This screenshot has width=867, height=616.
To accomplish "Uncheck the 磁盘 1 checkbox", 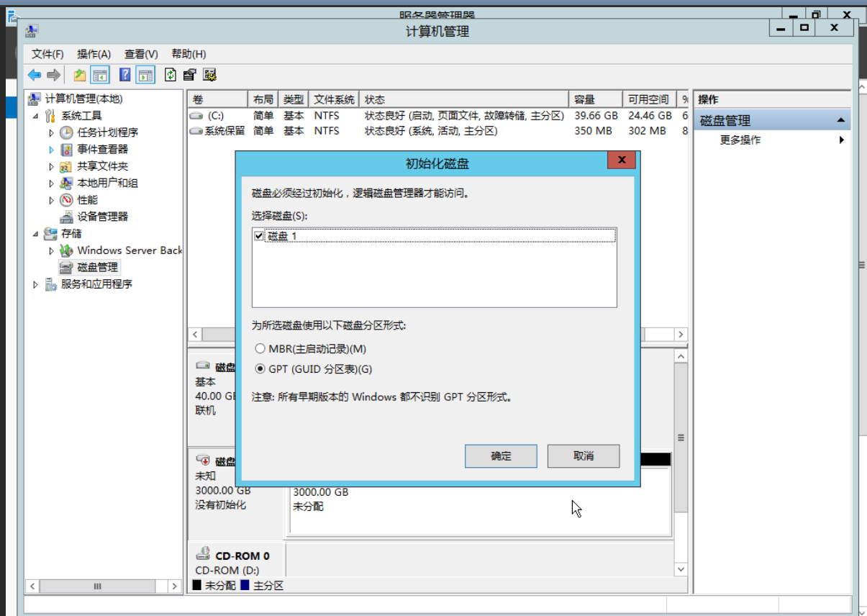I will point(260,236).
